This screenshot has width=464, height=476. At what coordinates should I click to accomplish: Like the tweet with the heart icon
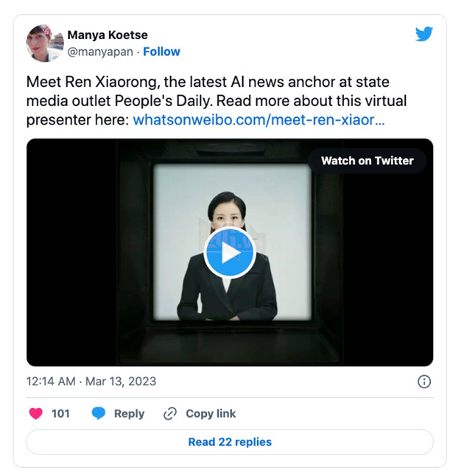(35, 413)
